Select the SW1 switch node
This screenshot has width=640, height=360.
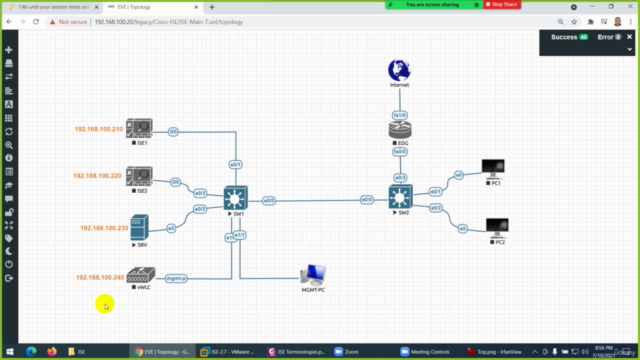(x=236, y=198)
